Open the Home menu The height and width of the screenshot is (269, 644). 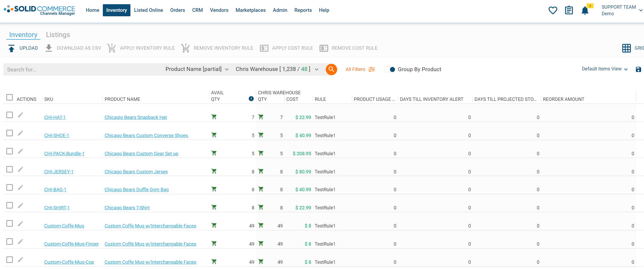[x=93, y=10]
